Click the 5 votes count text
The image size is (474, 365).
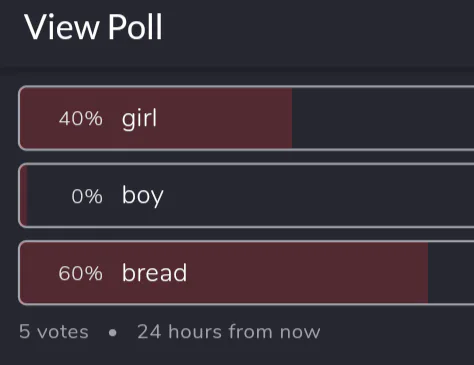[x=54, y=332]
